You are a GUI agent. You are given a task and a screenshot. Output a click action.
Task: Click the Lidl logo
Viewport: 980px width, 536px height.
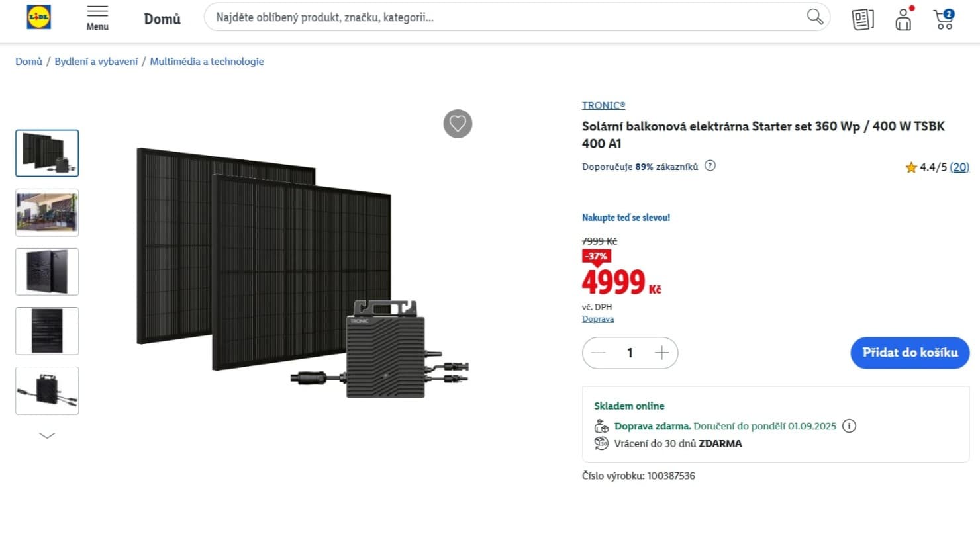[38, 17]
